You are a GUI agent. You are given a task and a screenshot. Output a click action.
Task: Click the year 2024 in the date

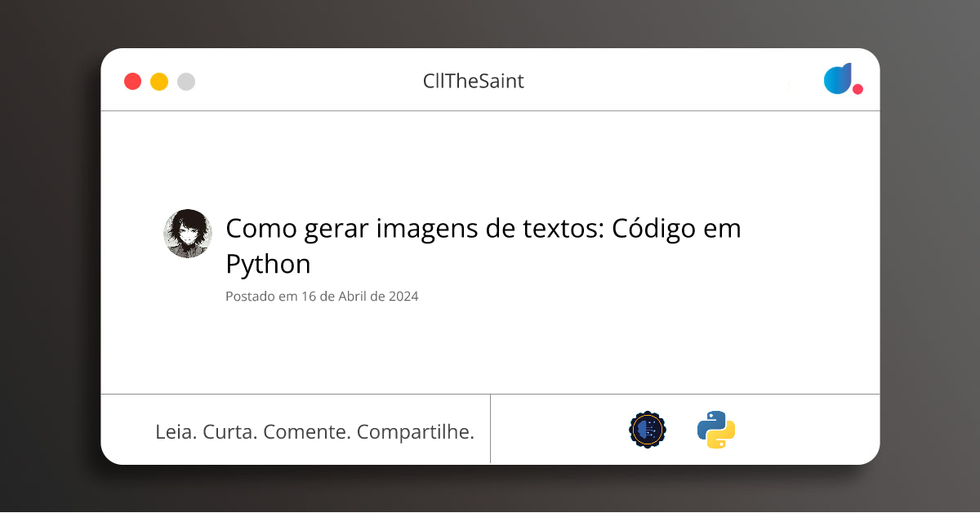[403, 297]
